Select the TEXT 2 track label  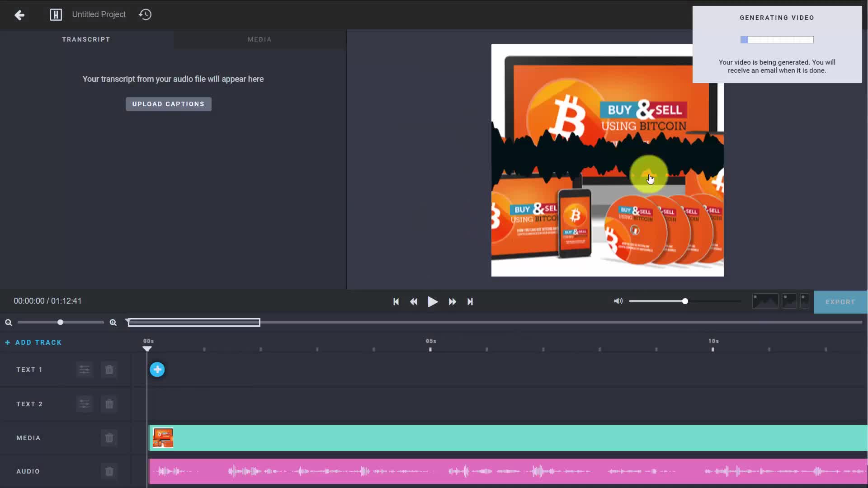click(x=29, y=404)
